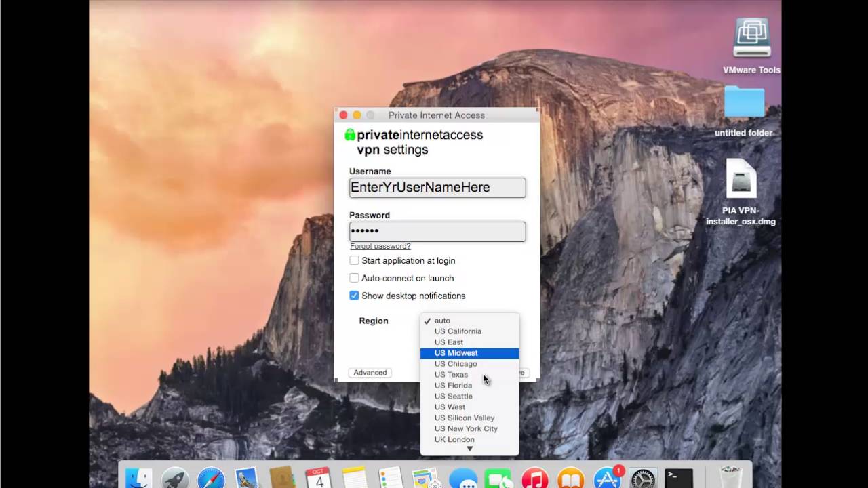Enable Start application at login

pyautogui.click(x=354, y=260)
